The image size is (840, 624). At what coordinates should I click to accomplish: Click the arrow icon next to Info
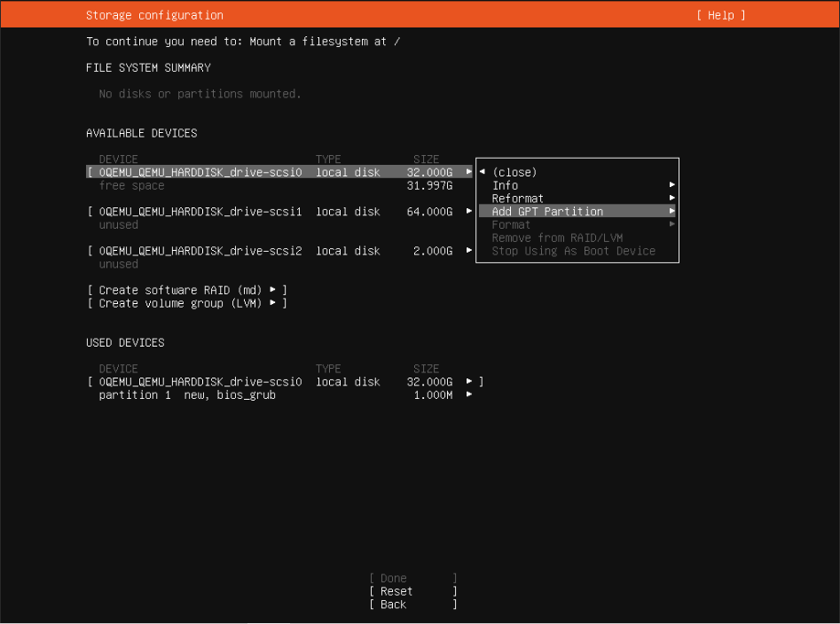pos(672,185)
